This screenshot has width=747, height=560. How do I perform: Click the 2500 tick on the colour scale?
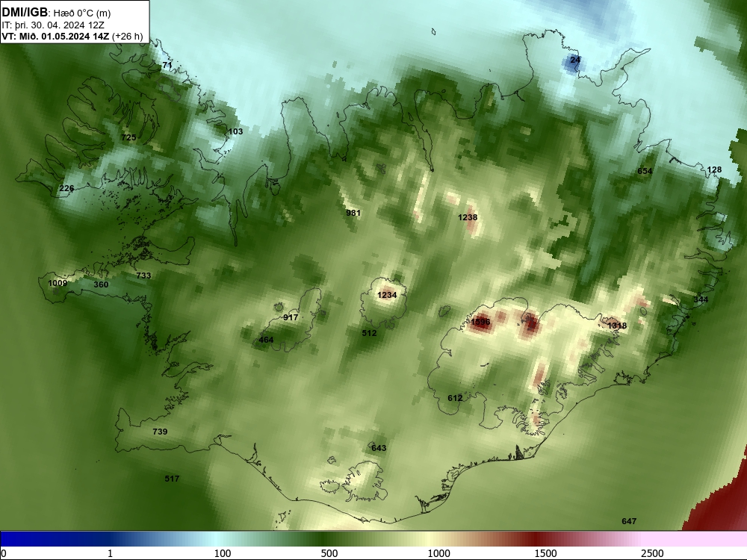(x=652, y=553)
